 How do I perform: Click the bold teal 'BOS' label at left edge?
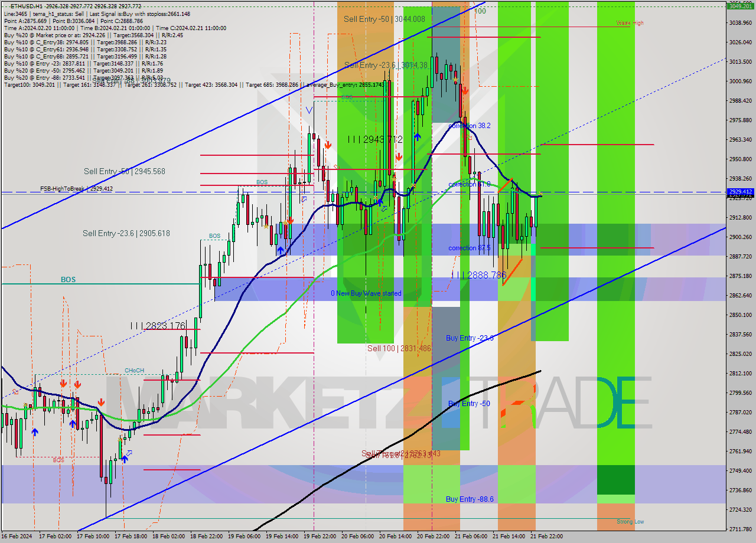(68, 280)
